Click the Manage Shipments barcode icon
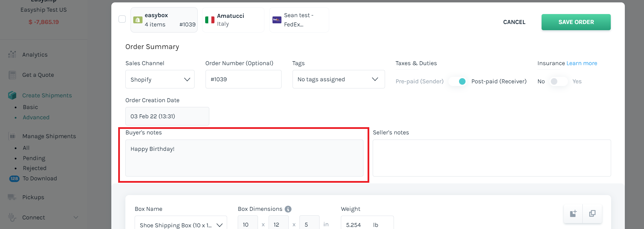Viewport: 644px width, 229px height. tap(12, 136)
